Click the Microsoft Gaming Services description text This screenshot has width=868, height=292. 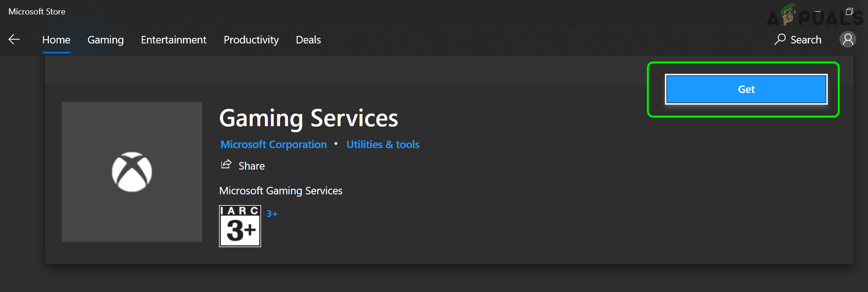click(281, 191)
